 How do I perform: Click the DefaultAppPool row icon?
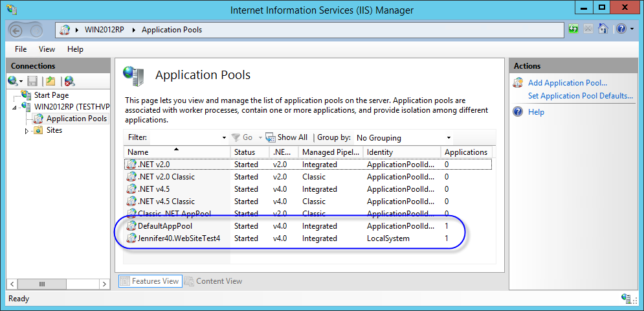pyautogui.click(x=131, y=226)
